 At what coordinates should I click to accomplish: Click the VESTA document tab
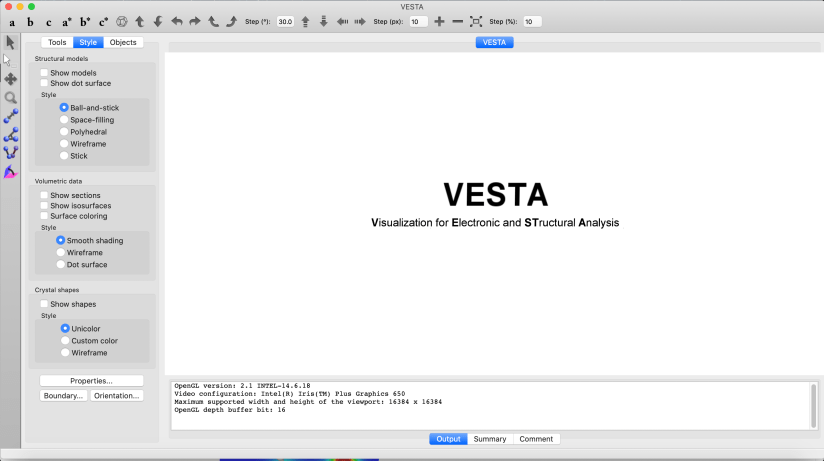pyautogui.click(x=495, y=42)
